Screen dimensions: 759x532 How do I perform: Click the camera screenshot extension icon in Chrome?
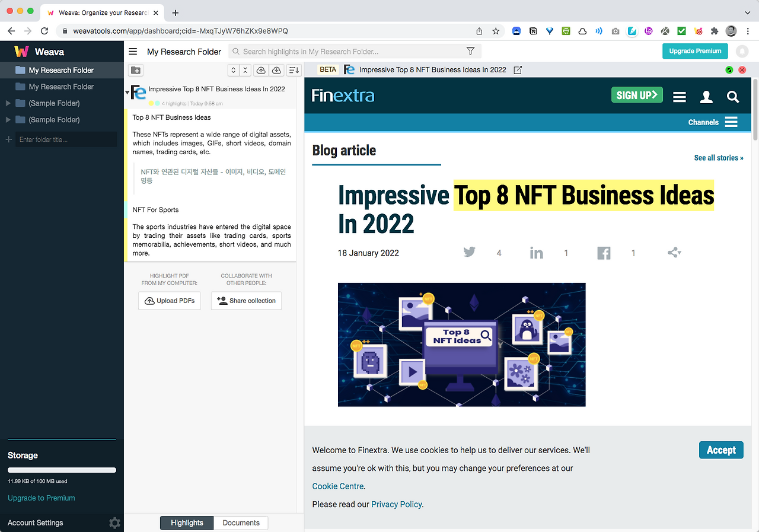pyautogui.click(x=616, y=31)
